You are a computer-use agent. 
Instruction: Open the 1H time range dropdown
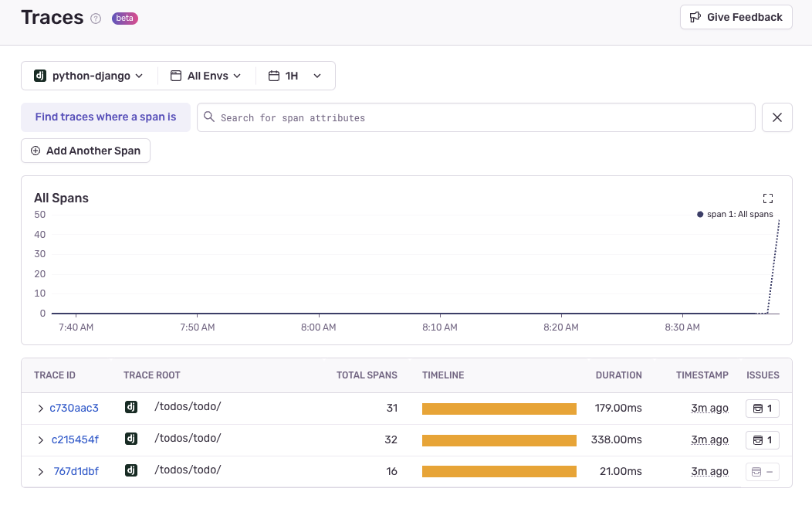[295, 76]
